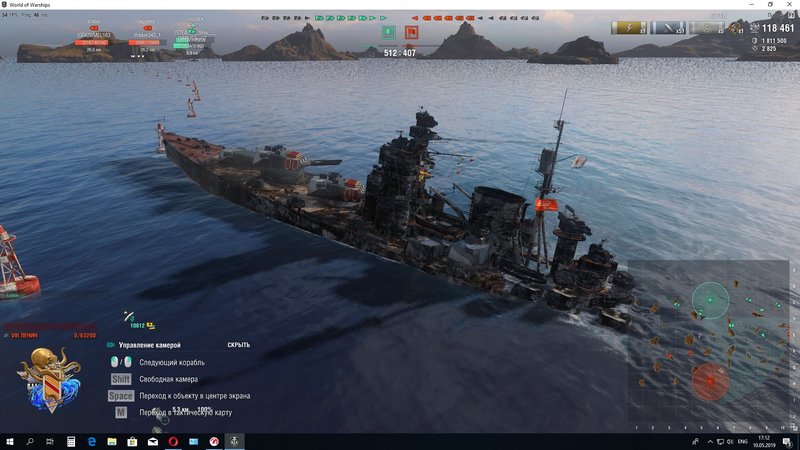Expand the system tray hidden icons arrow
Viewport: 800px width, 450px height.
pos(710,441)
